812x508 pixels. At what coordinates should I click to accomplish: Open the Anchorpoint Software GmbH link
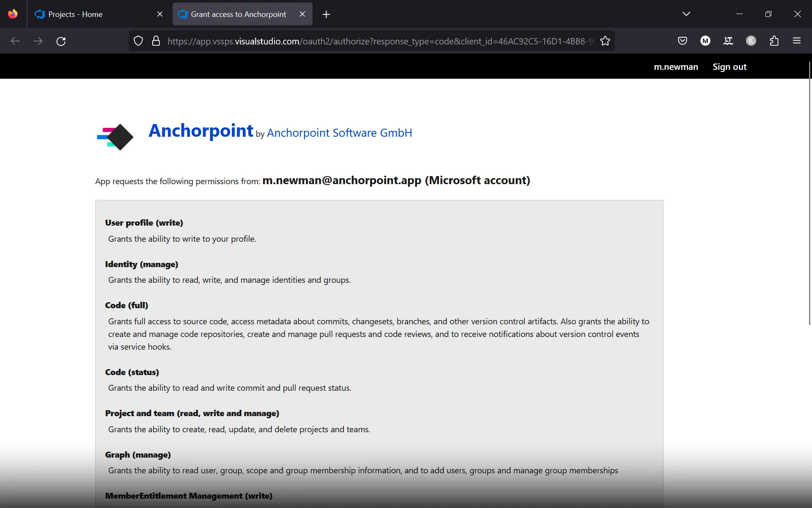[x=340, y=133]
